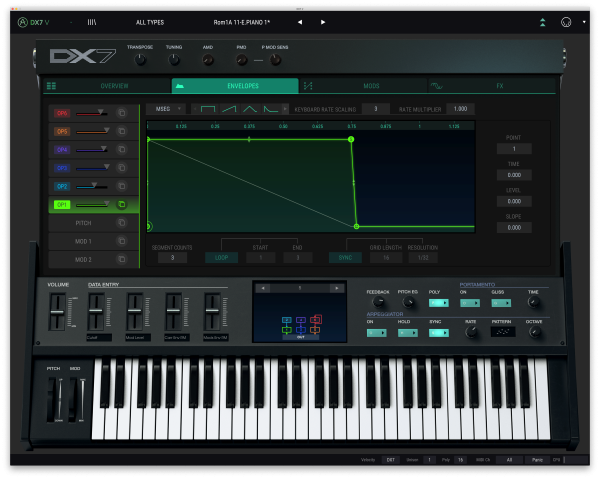Click the Rate Multiplier value field
The width and height of the screenshot is (600, 479).
point(459,108)
